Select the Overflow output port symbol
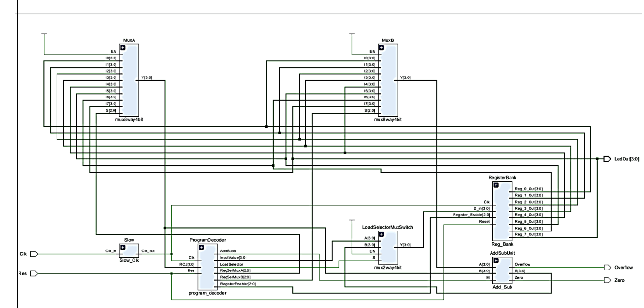 (x=606, y=267)
